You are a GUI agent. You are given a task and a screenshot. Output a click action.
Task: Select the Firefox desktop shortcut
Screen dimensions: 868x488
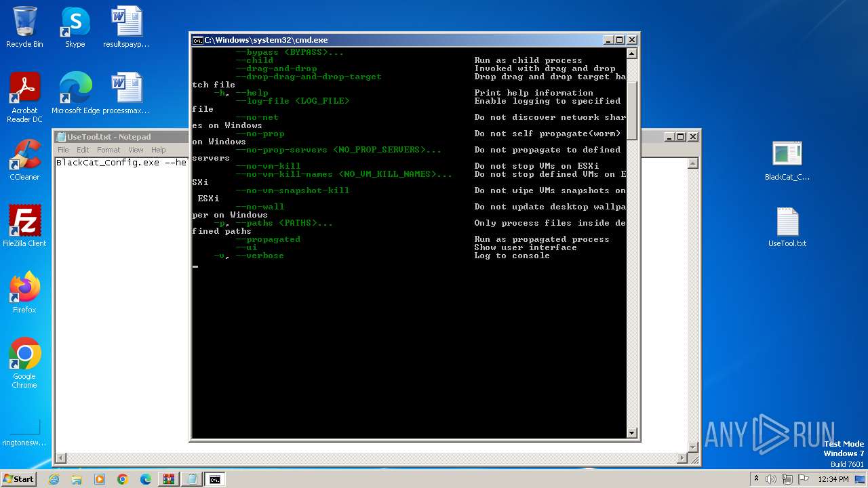coord(24,293)
